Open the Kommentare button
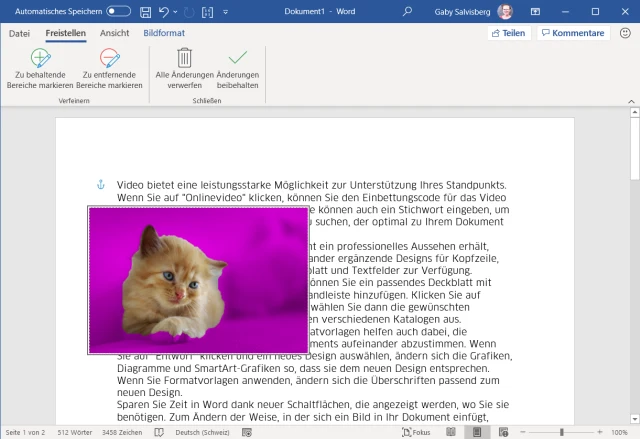 coord(572,33)
